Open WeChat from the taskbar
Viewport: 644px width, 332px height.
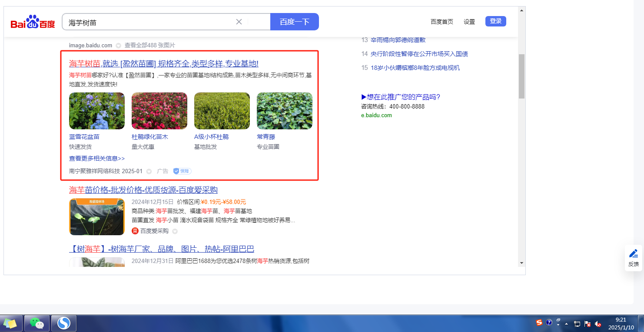tap(37, 323)
